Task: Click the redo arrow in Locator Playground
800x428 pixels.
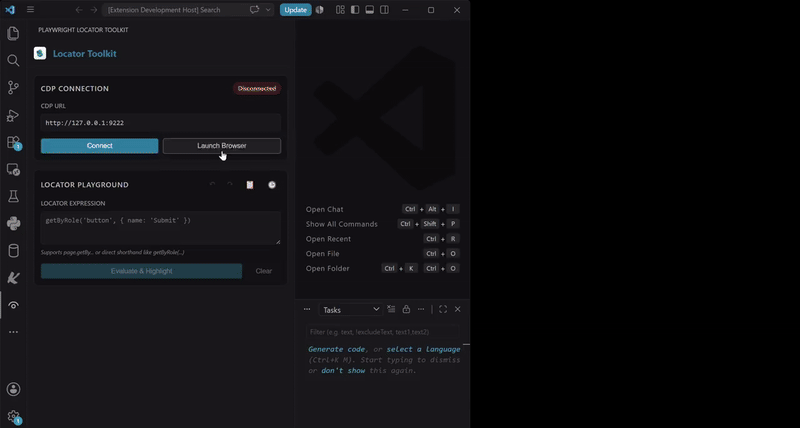Action: pos(230,185)
